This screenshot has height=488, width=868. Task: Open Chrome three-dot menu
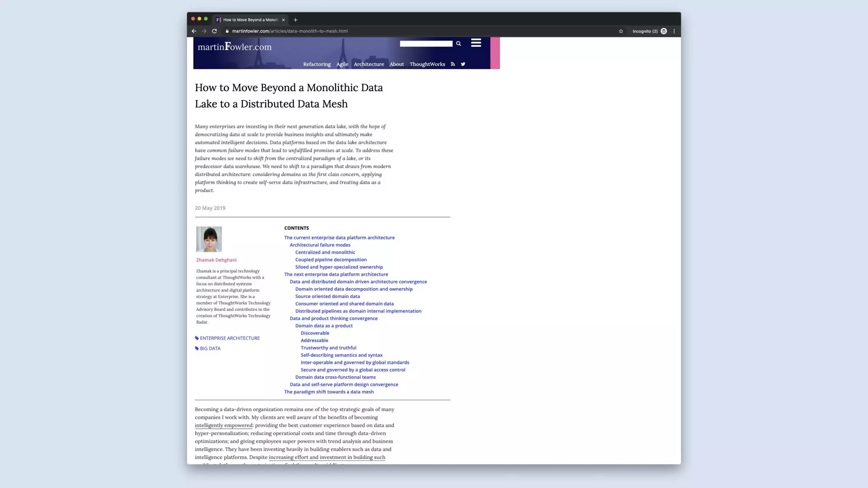(674, 31)
